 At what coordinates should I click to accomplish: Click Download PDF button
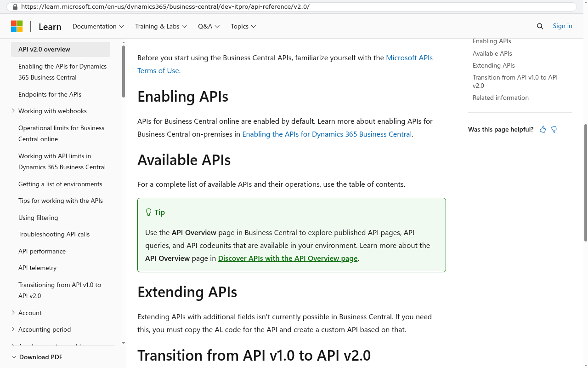point(37,357)
